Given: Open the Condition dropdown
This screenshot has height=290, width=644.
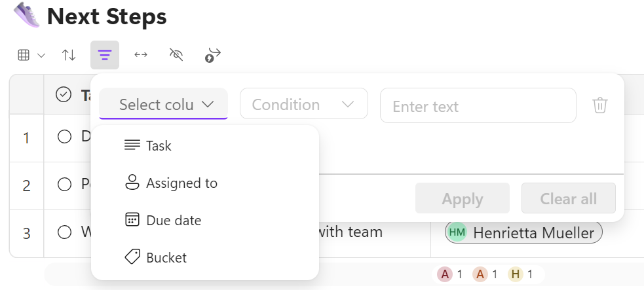Looking at the screenshot, I should 303,105.
